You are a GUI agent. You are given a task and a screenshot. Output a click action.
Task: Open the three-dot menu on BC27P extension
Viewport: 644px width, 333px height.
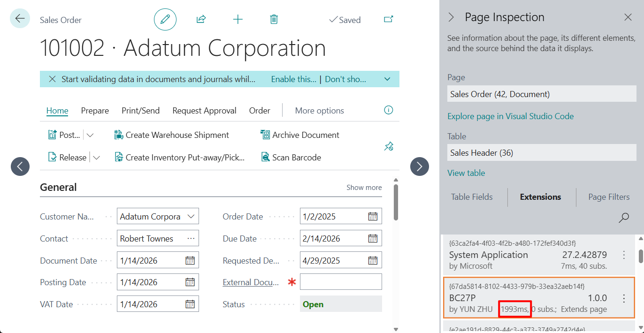click(624, 298)
